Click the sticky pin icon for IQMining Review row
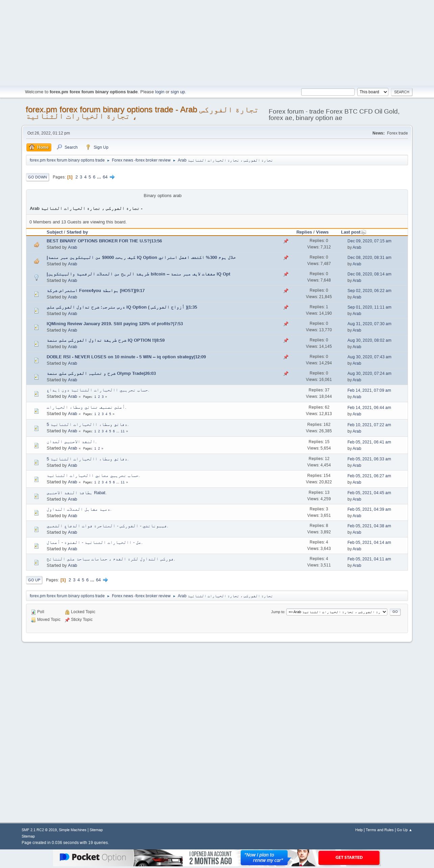 pos(286,324)
